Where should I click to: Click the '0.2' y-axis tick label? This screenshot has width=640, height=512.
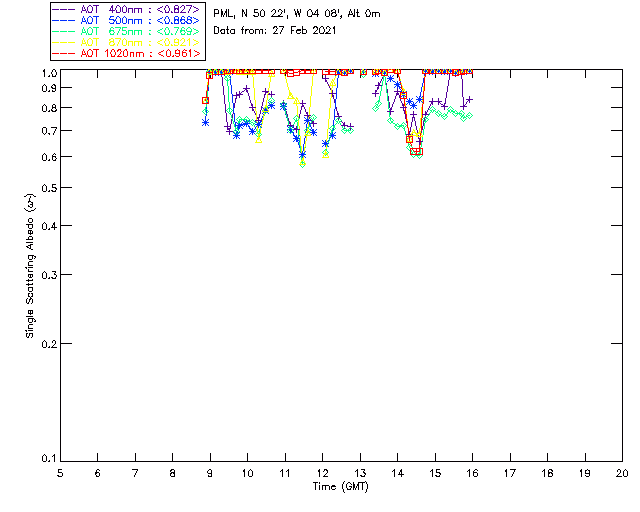tap(49, 344)
